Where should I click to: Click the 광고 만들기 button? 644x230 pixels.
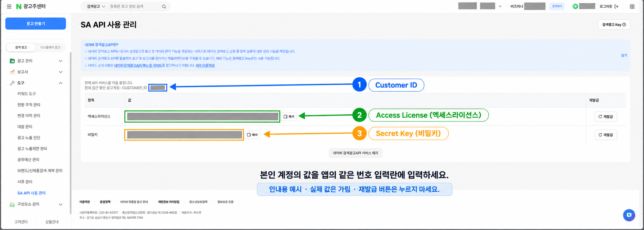point(36,24)
